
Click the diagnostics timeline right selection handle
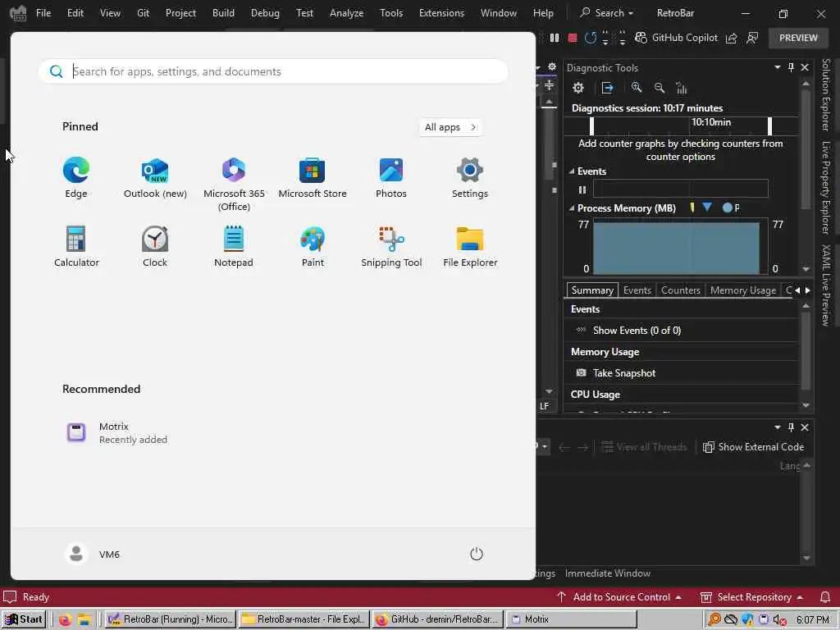click(x=769, y=126)
